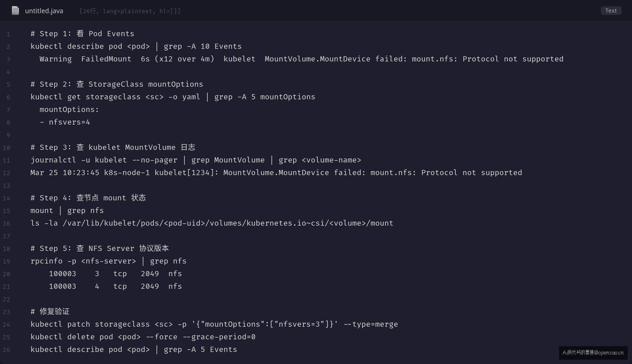Screen dimensions: 632x364
Task: Click the Mar 25 kubelet log line
Action: 276,173
